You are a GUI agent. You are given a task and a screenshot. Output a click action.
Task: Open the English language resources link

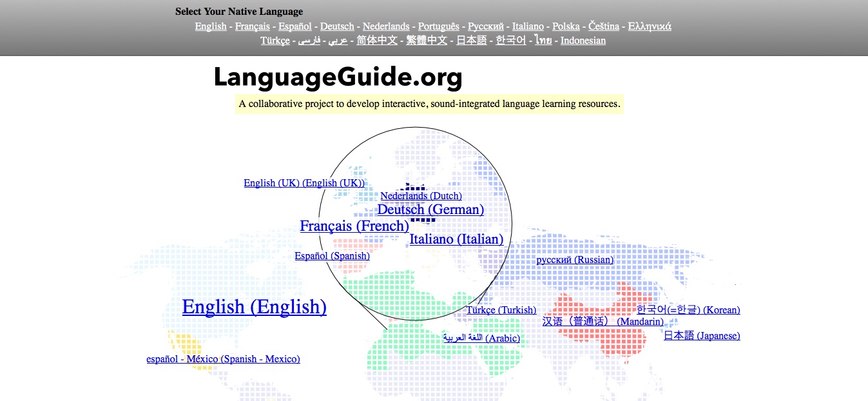[x=210, y=26]
